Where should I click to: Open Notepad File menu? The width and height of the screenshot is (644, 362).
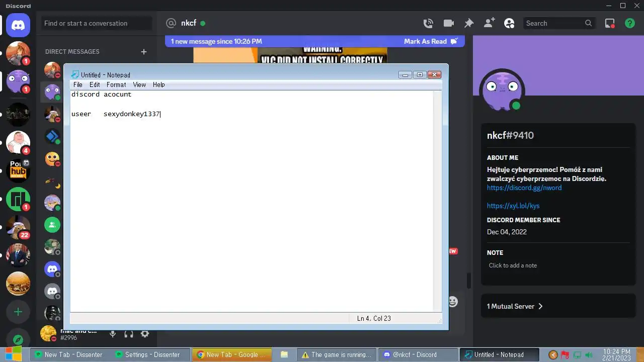click(77, 84)
